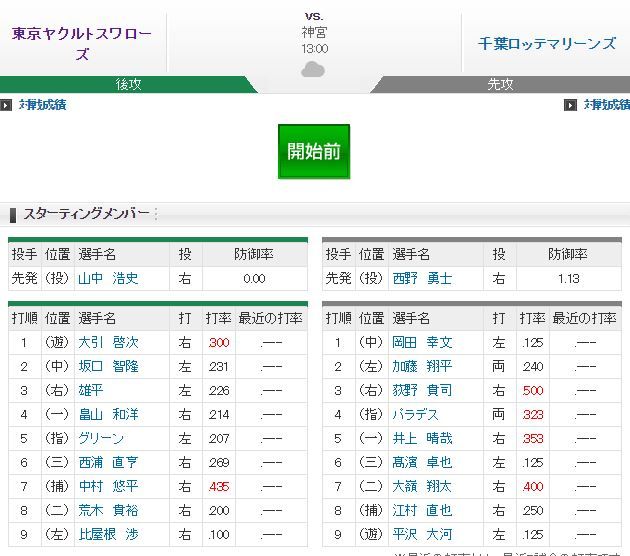Click Yakult batting table 打順 header
This screenshot has width=630, height=556.
25,319
